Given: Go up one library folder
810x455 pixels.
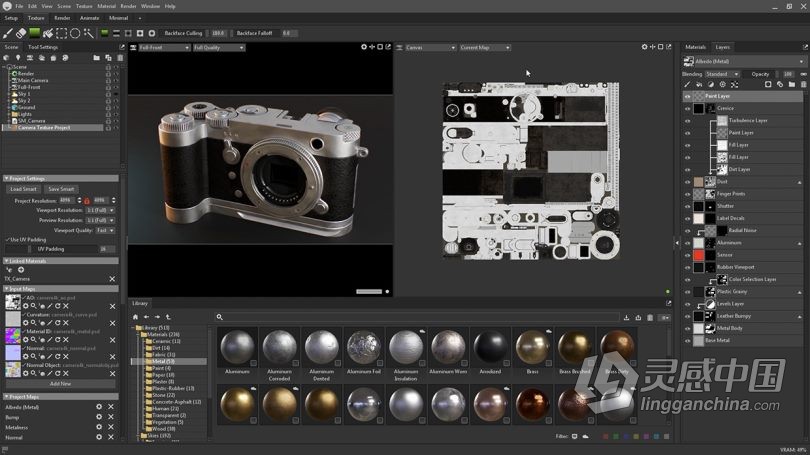Looking at the screenshot, I should coord(168,317).
